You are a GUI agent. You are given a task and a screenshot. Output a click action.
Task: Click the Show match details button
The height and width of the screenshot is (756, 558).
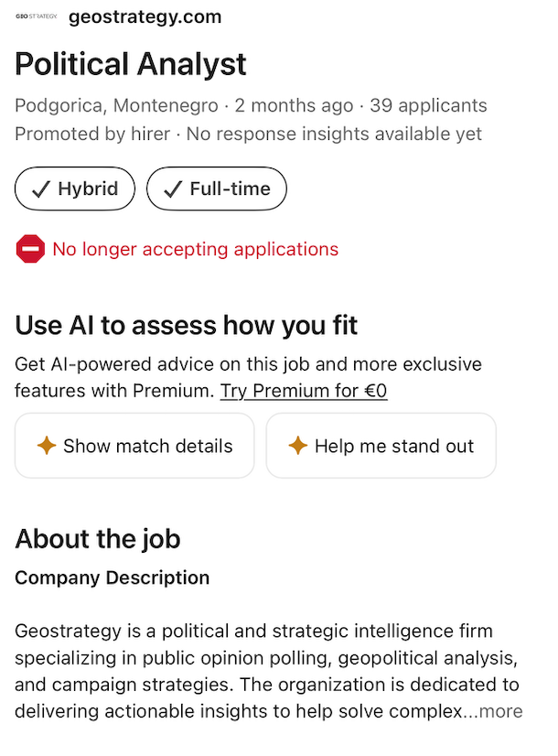(x=134, y=446)
